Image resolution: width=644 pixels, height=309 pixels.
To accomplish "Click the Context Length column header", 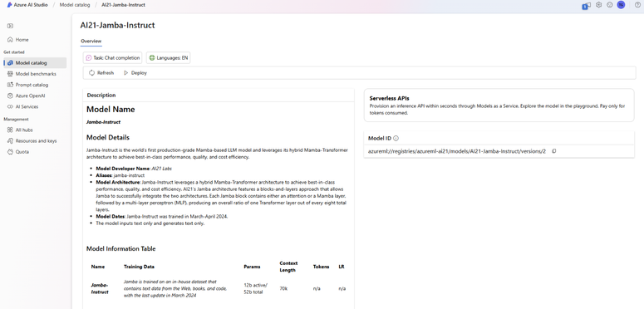I will click(x=288, y=267).
